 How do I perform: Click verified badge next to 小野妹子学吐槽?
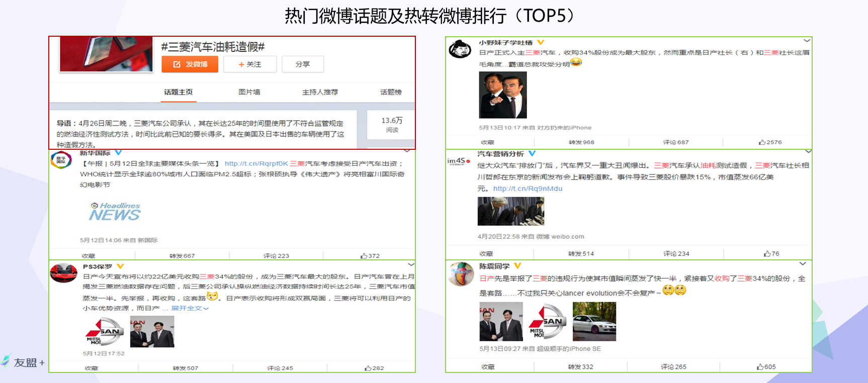pyautogui.click(x=541, y=43)
